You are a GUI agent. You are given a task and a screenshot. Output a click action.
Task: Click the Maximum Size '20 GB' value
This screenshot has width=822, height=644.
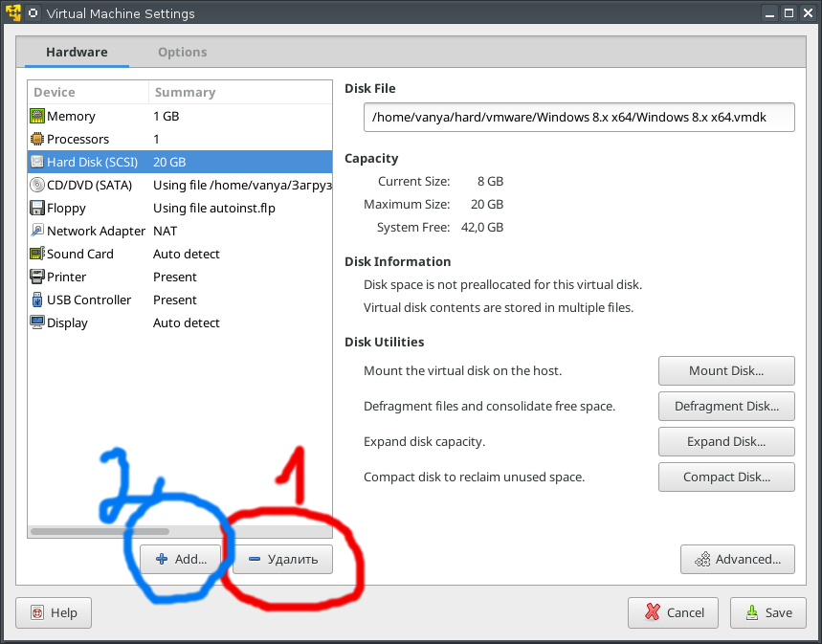click(x=487, y=205)
